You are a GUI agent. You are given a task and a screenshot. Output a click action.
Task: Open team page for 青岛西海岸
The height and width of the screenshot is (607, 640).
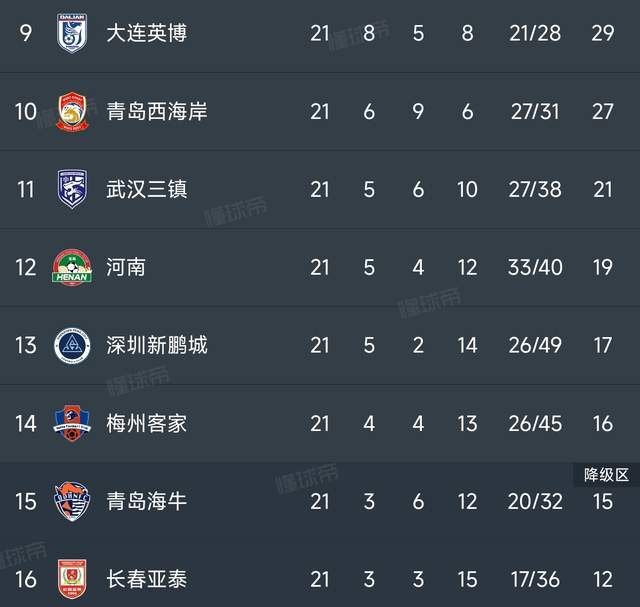pyautogui.click(x=157, y=111)
